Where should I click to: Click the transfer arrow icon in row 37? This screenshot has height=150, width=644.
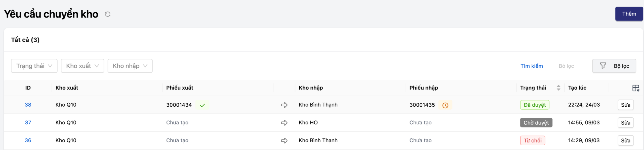pos(284,123)
